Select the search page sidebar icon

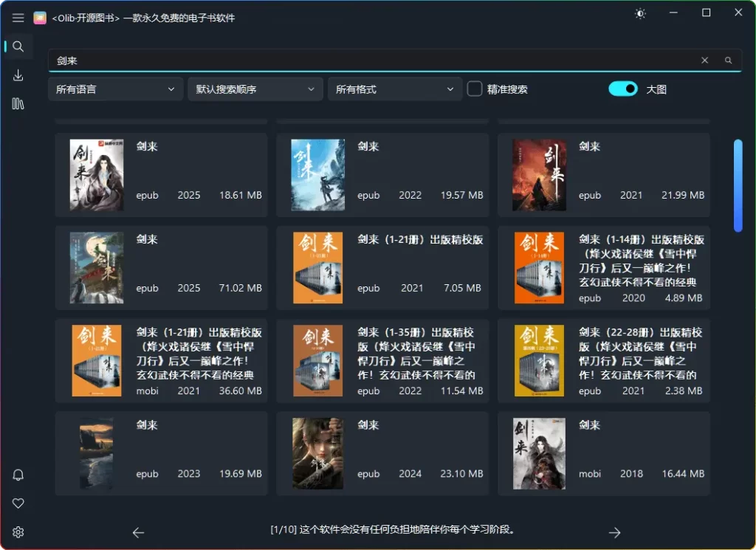[x=18, y=47]
